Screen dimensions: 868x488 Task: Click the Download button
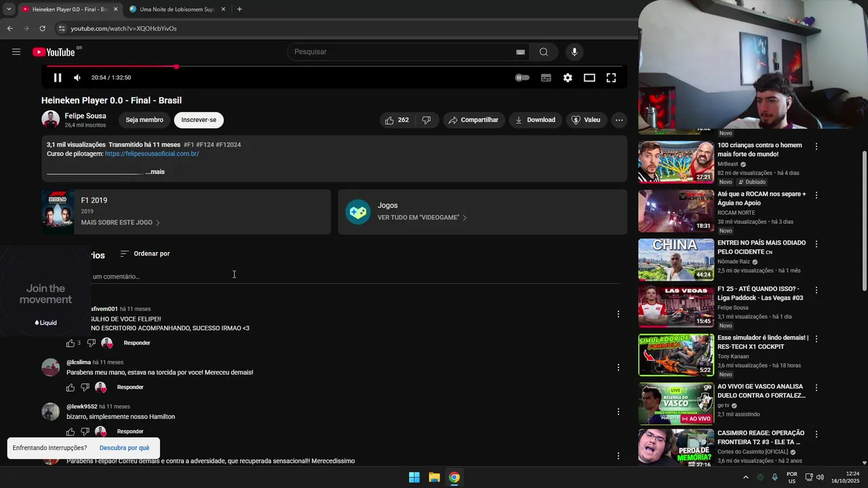point(535,120)
